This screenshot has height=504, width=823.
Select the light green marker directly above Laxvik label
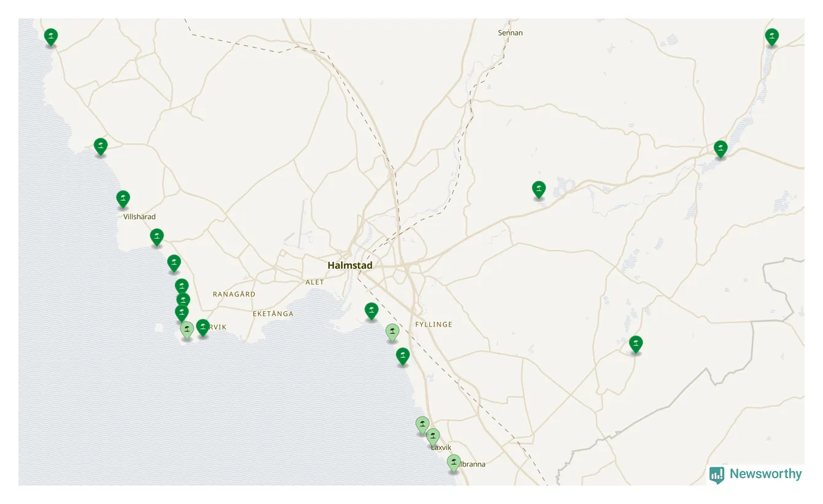433,436
